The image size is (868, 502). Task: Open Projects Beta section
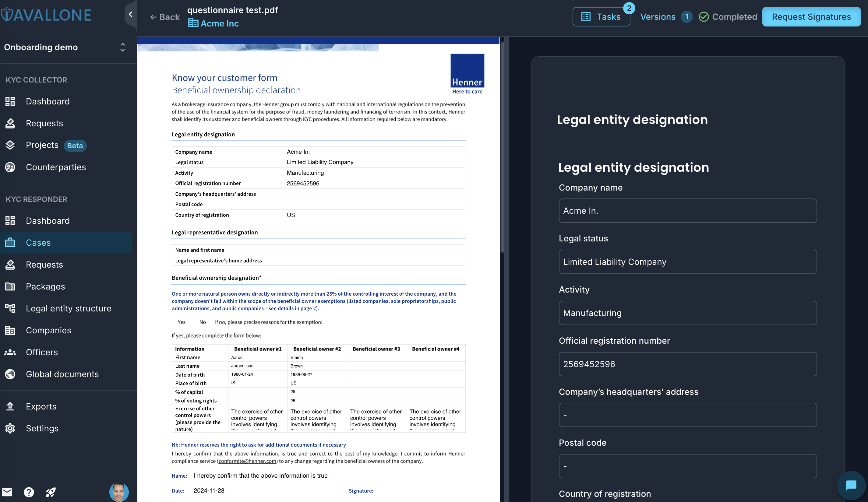(56, 145)
